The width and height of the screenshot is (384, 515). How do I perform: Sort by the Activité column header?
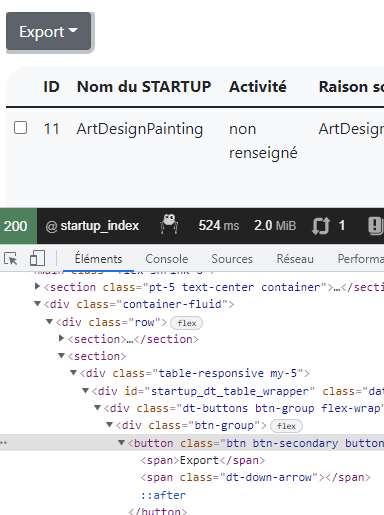tap(257, 87)
